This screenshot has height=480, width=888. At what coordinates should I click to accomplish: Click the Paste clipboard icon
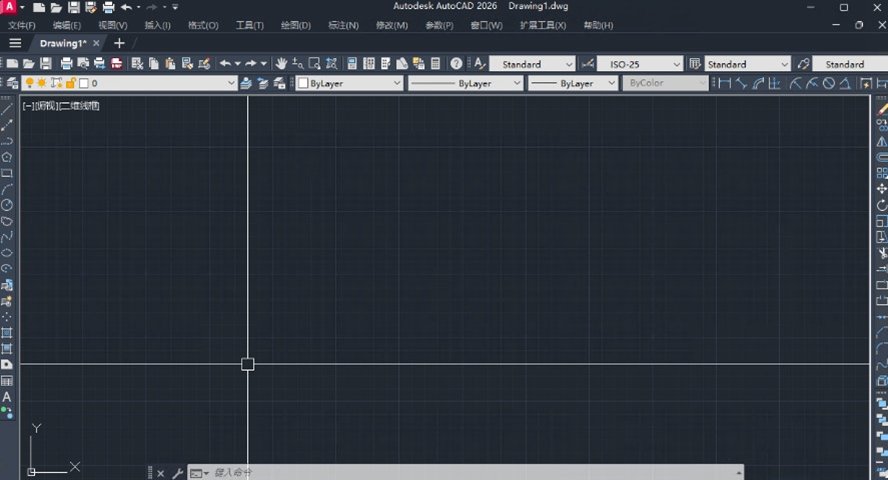click(x=170, y=64)
